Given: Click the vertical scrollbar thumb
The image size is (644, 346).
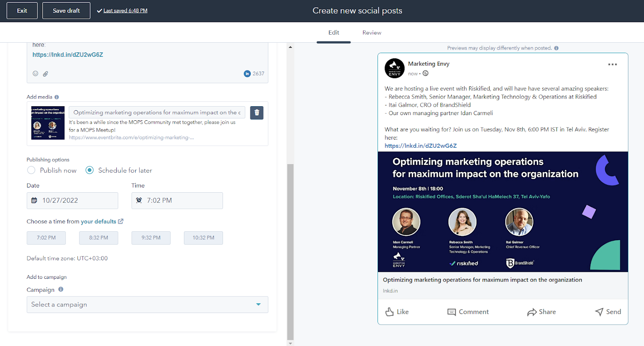Looking at the screenshot, I should point(290,252).
